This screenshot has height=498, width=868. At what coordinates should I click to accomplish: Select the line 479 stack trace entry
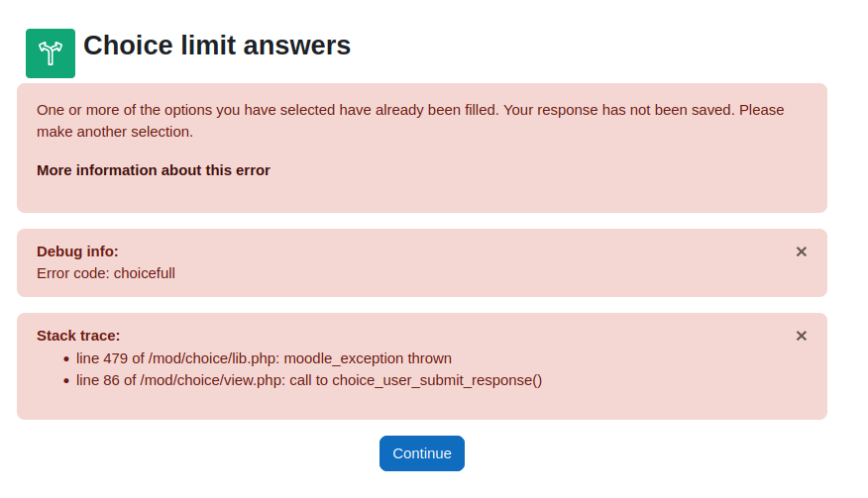(x=264, y=358)
